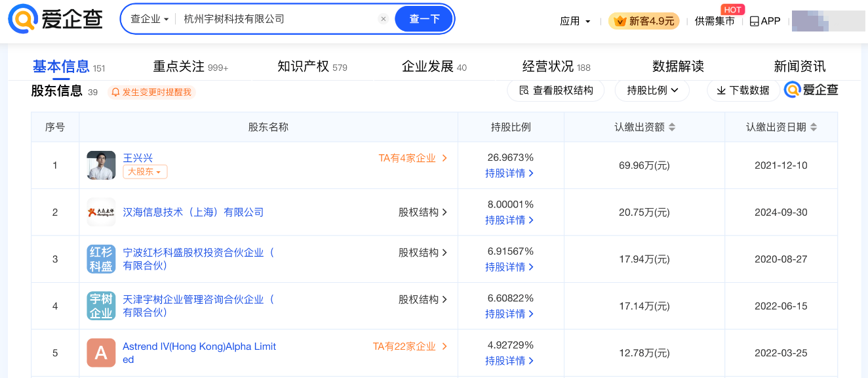Switch to the 企业发展 tab
Image resolution: width=868 pixels, height=378 pixels.
coord(434,67)
